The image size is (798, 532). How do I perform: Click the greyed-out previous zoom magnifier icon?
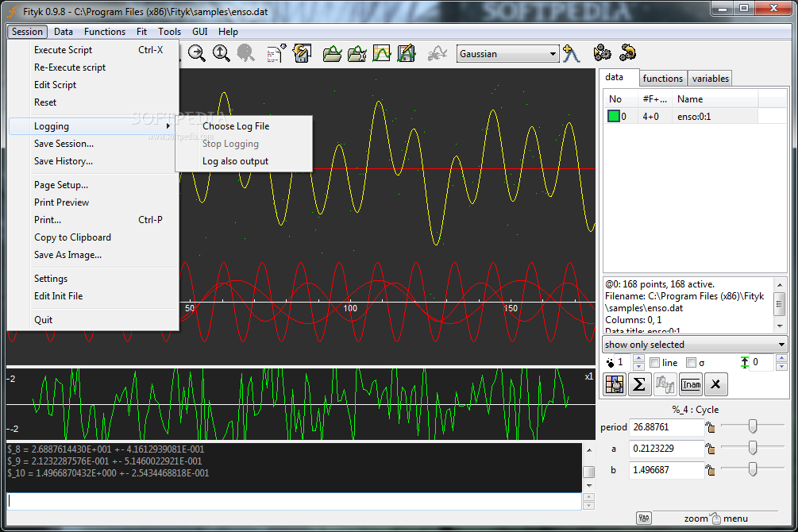point(245,53)
